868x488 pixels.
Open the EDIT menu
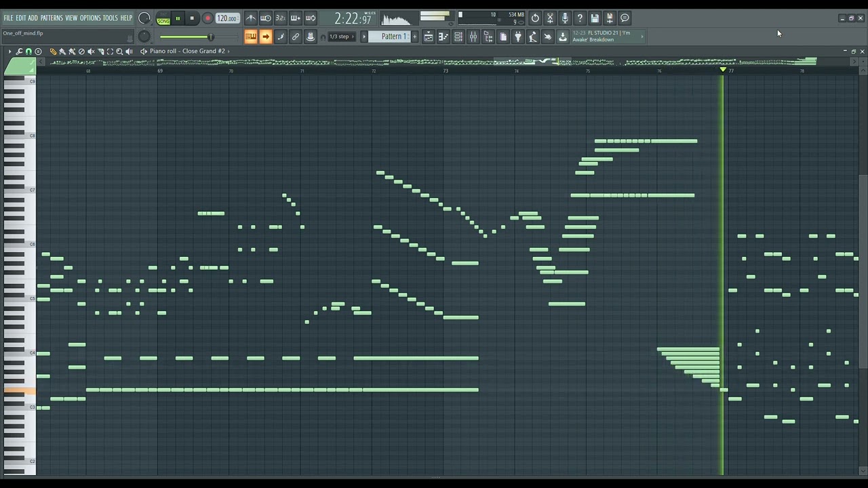point(21,18)
